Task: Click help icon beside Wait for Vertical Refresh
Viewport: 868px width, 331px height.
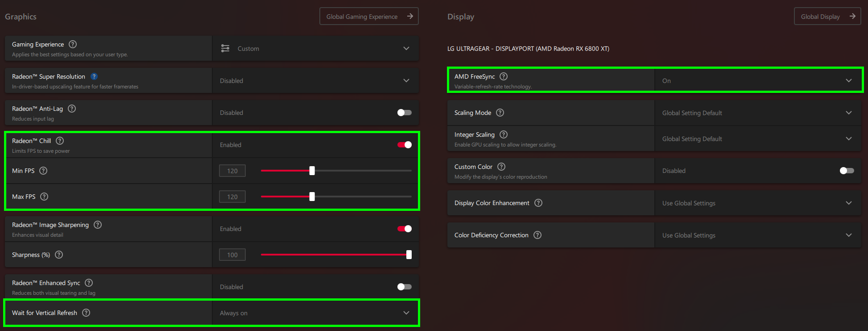Action: pos(86,313)
